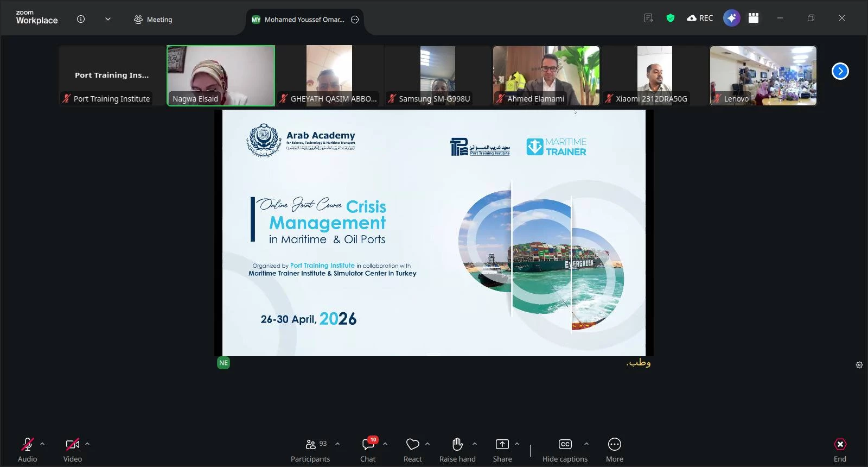Open the React heart menu
The width and height of the screenshot is (868, 467).
pyautogui.click(x=412, y=450)
